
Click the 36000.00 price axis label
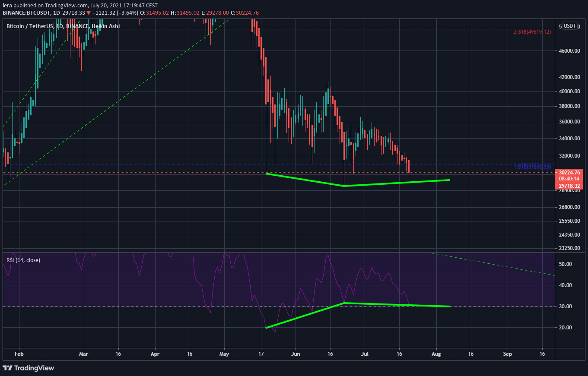pos(569,122)
